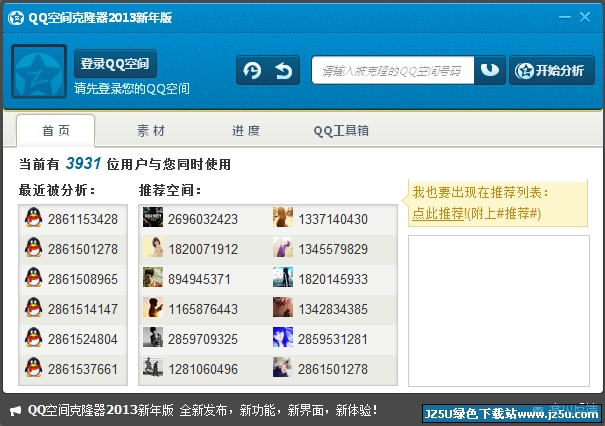Click avatar thumbnail for 1820071912
The width and height of the screenshot is (605, 426).
pos(153,247)
